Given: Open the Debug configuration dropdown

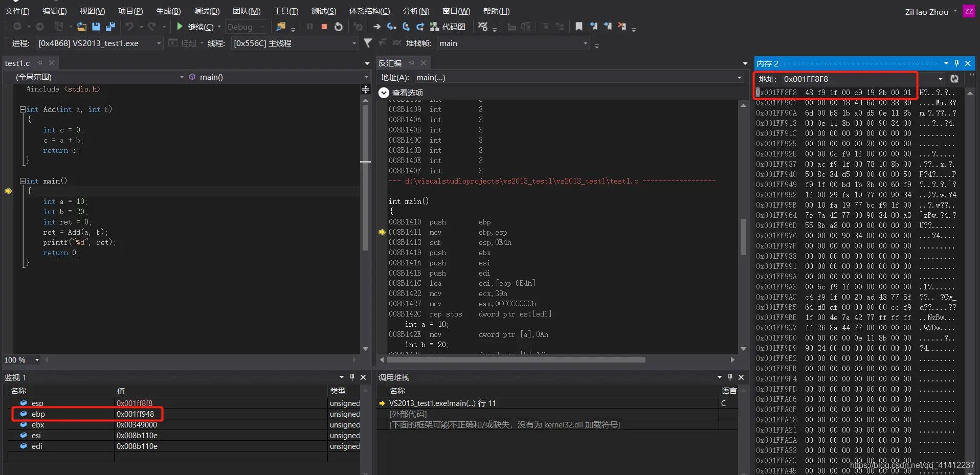Looking at the screenshot, I should pos(246,27).
